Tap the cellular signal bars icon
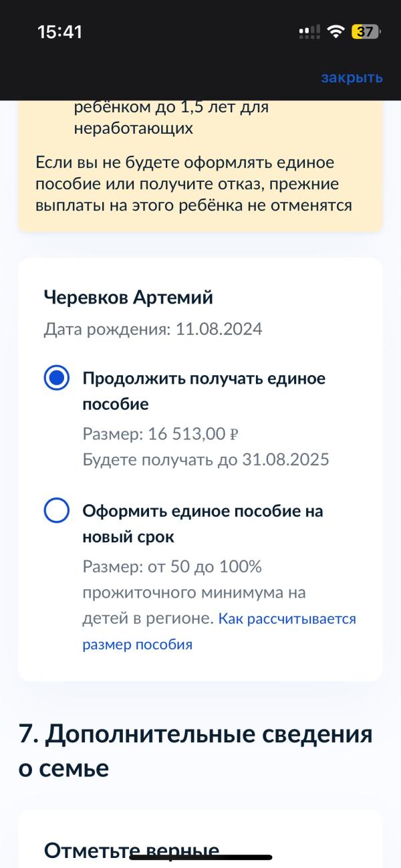 tap(309, 31)
